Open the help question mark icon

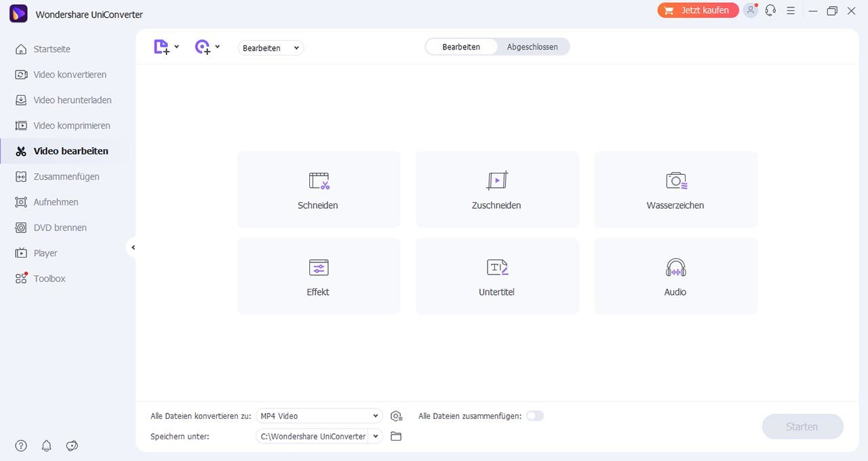click(x=21, y=445)
